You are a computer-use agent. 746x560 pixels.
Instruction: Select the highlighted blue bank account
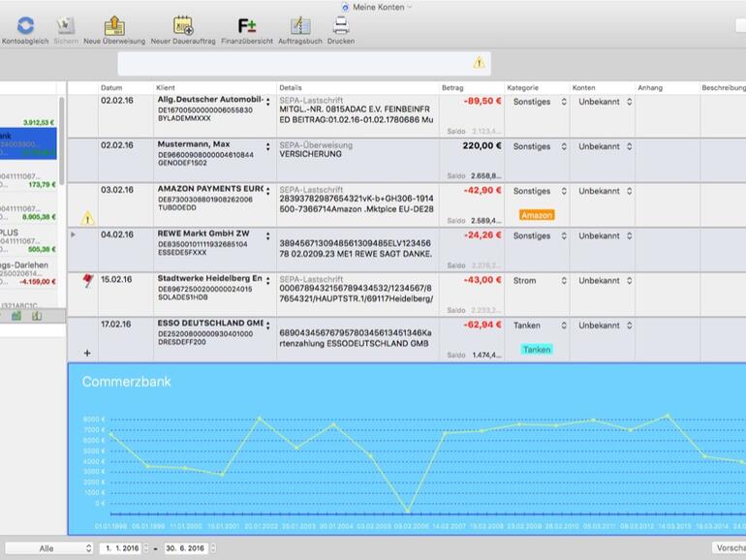pyautogui.click(x=28, y=143)
